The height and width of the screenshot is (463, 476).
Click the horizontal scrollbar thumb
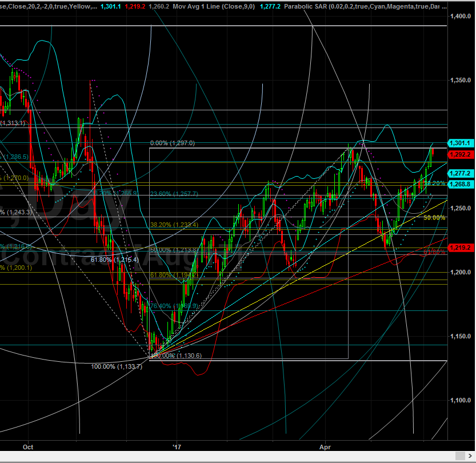pyautogui.click(x=460, y=456)
